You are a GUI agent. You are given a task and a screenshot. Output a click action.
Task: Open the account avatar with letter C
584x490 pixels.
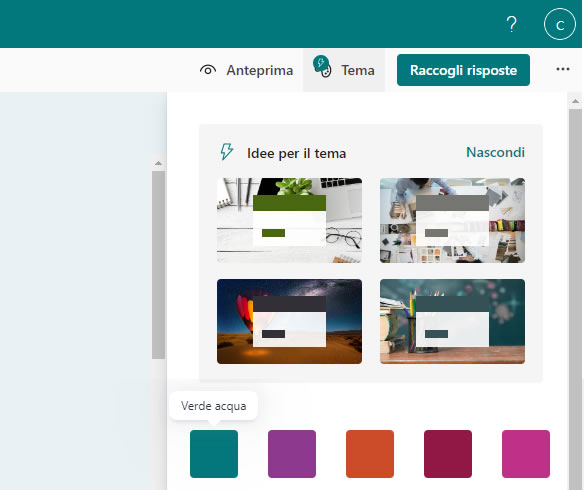coord(560,24)
